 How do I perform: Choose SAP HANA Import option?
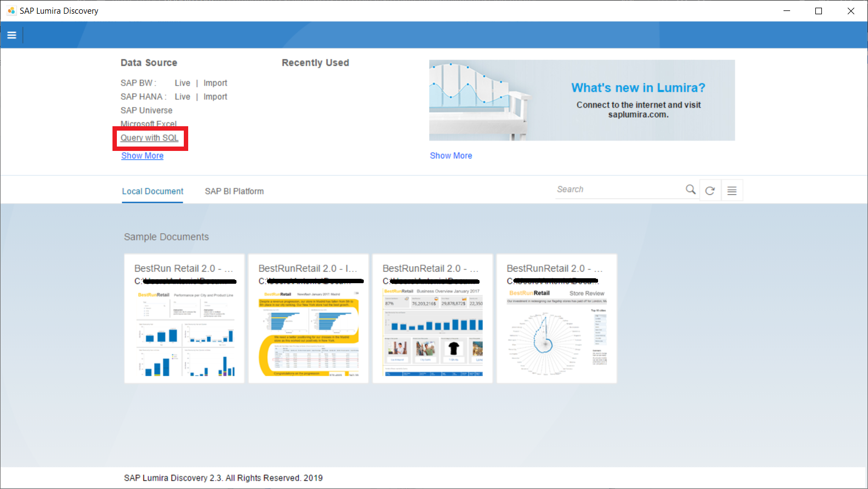click(215, 97)
